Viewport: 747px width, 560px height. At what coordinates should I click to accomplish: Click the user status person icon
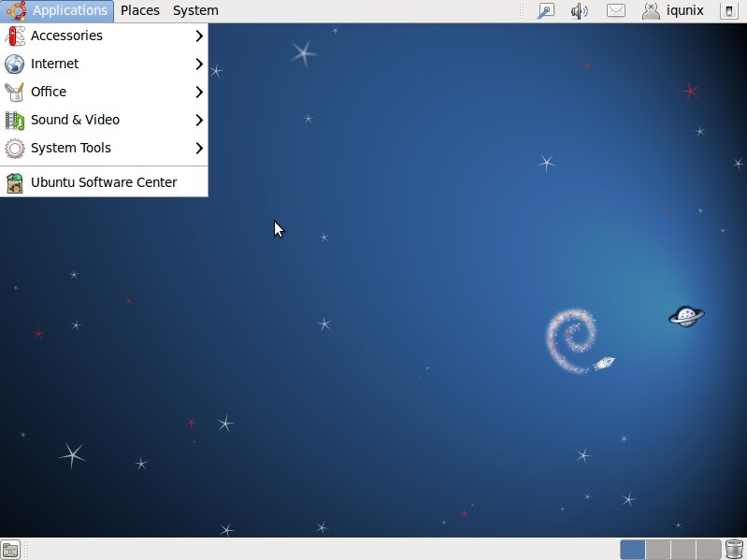(651, 10)
